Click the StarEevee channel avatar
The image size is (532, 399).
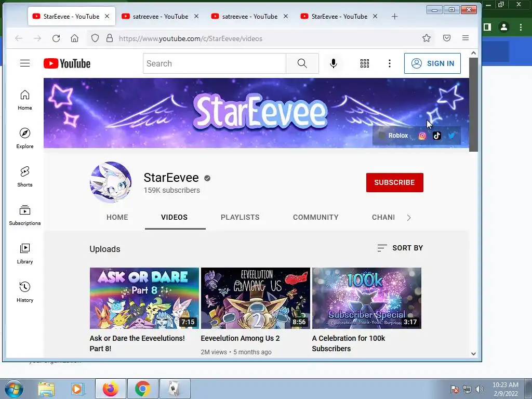(x=111, y=182)
